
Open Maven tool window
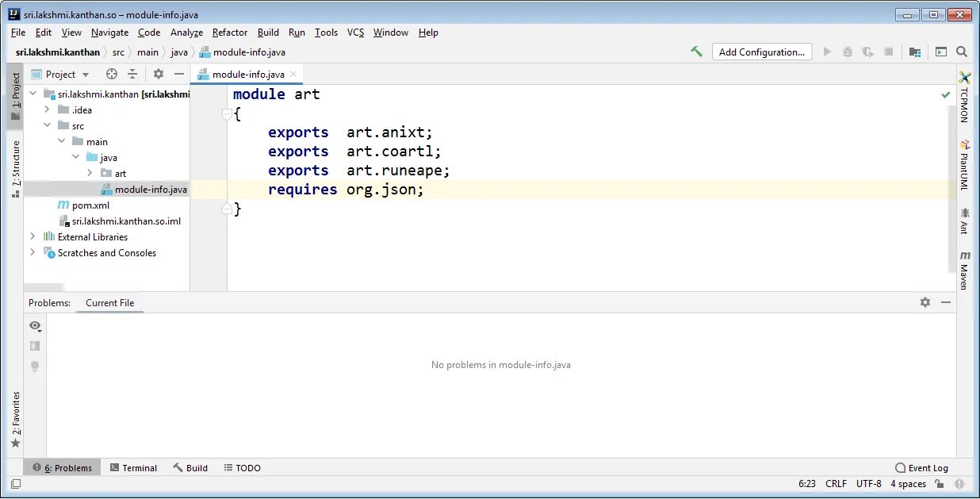pyautogui.click(x=965, y=270)
